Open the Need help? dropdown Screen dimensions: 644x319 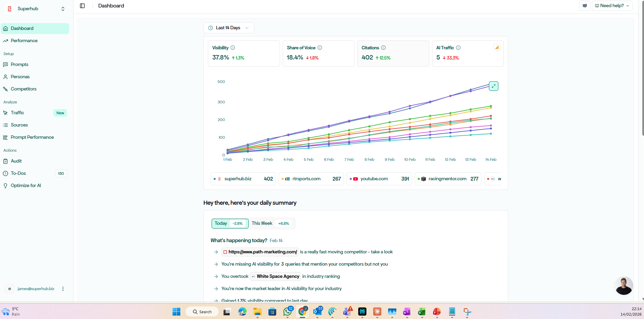pos(612,6)
